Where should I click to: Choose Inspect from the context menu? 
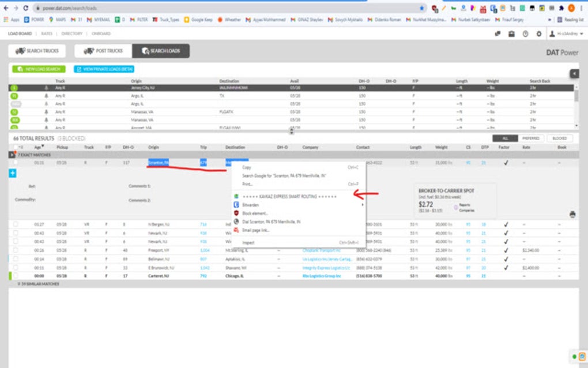[x=250, y=242]
